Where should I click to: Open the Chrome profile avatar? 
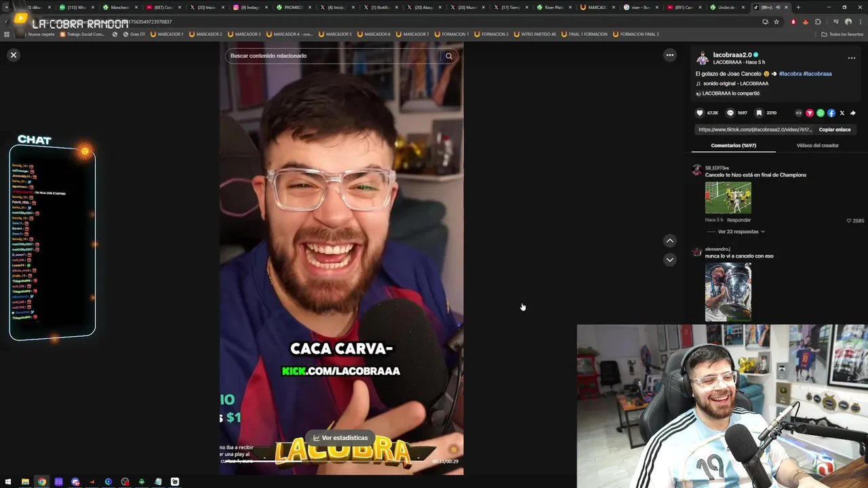tap(848, 22)
